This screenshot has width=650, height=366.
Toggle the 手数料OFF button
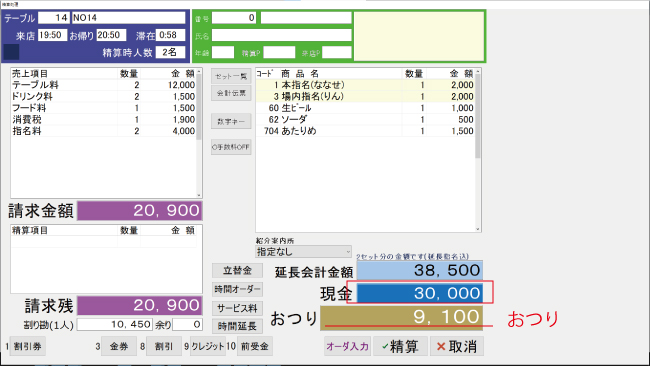pyautogui.click(x=231, y=147)
